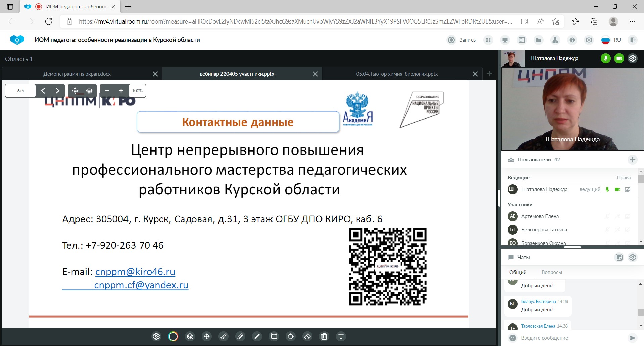The image size is (644, 346).
Task: Click the cnppm@kiro46.ru email link
Action: [135, 272]
